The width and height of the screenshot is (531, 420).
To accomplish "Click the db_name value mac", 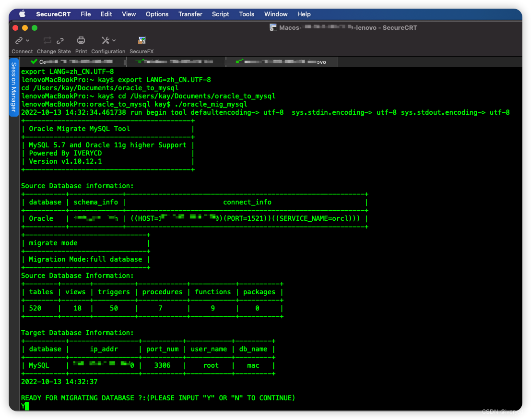I will [253, 365].
